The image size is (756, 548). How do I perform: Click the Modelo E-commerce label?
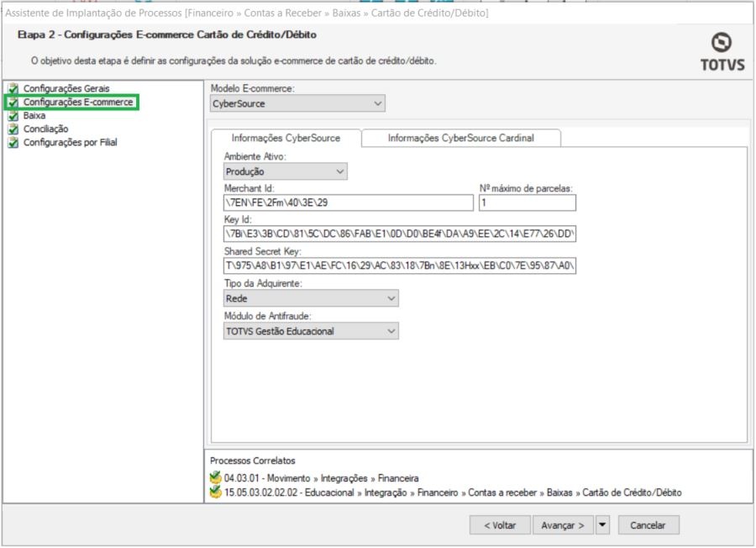(253, 89)
